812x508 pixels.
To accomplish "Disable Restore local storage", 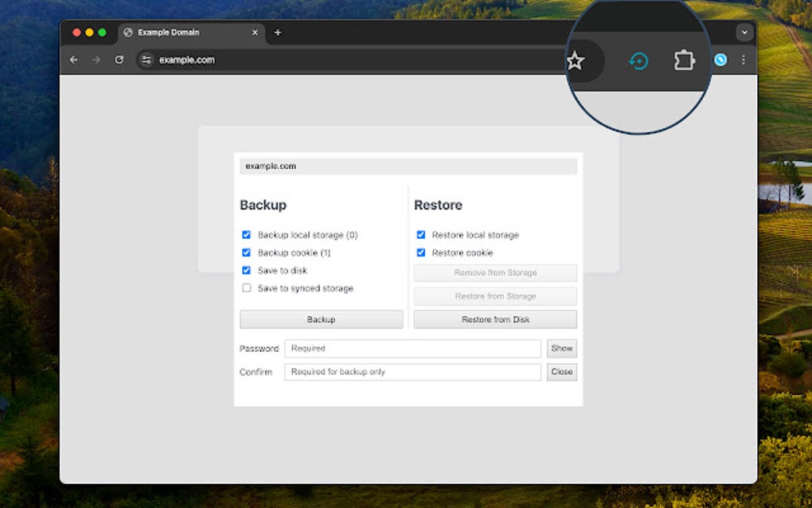I will 420,234.
